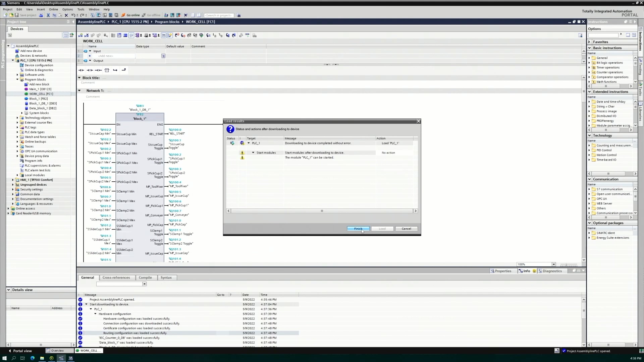Open the Windows Start menu

(5, 358)
